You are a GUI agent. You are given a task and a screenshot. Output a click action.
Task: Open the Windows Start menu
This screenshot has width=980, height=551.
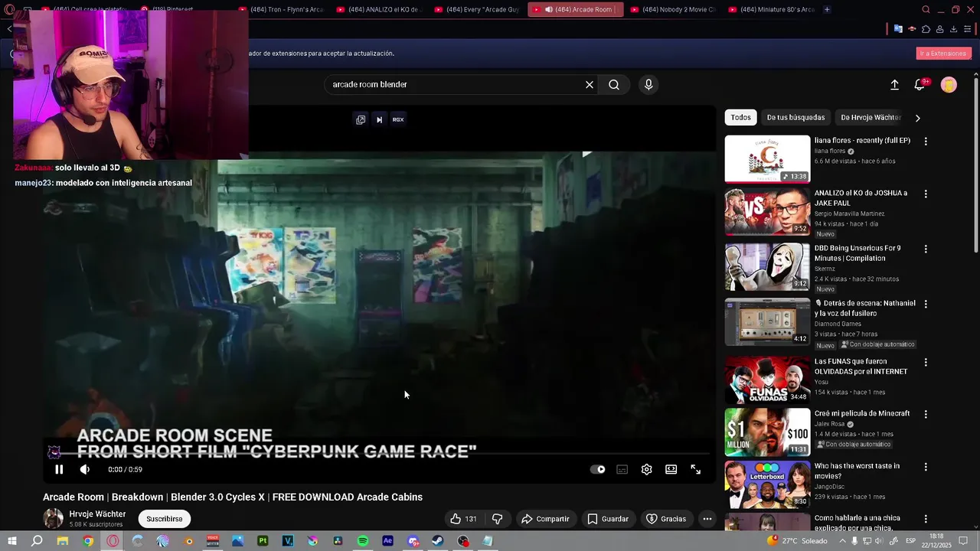pos(11,541)
